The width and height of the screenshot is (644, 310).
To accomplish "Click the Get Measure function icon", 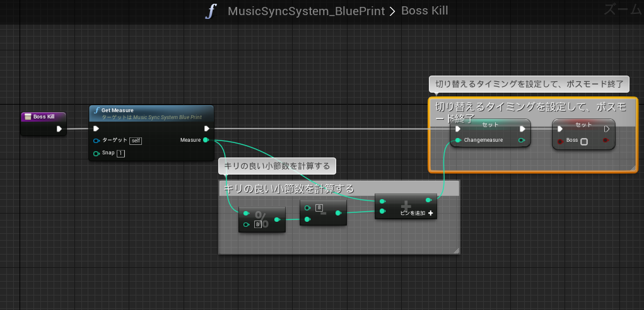I will [97, 110].
